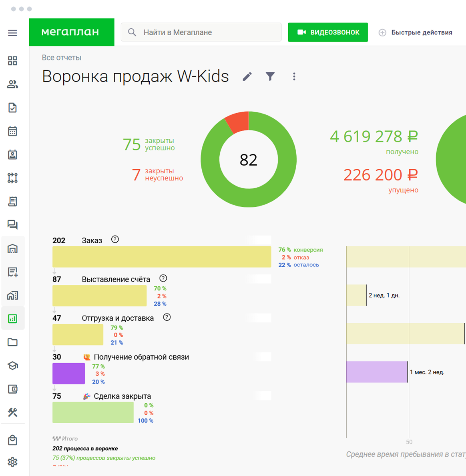Open the contacts badge sidebar icon
The width and height of the screenshot is (466, 476).
(12, 154)
